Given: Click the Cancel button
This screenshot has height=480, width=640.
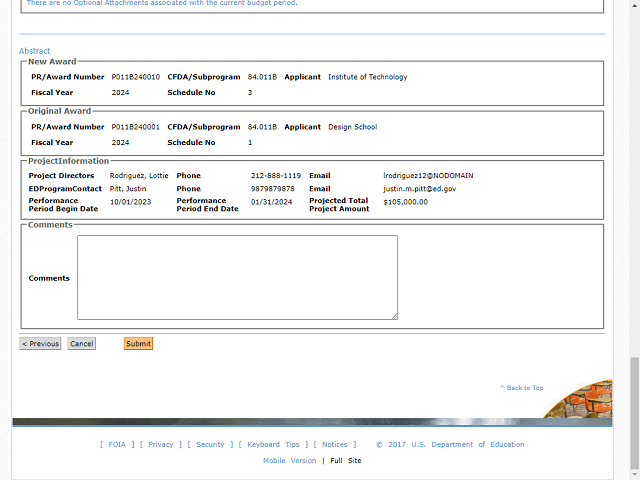Looking at the screenshot, I should click(82, 344).
